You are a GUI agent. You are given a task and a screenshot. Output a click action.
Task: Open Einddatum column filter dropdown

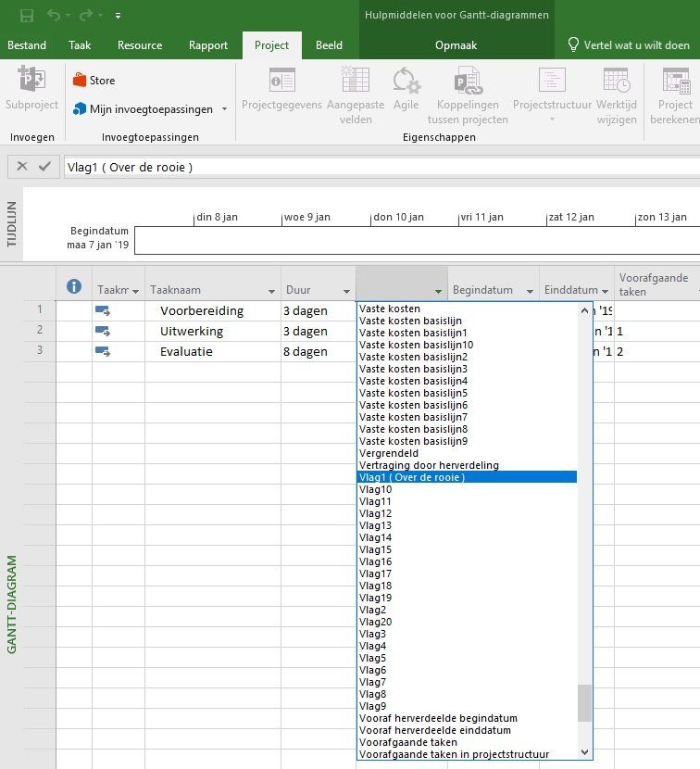point(605,291)
